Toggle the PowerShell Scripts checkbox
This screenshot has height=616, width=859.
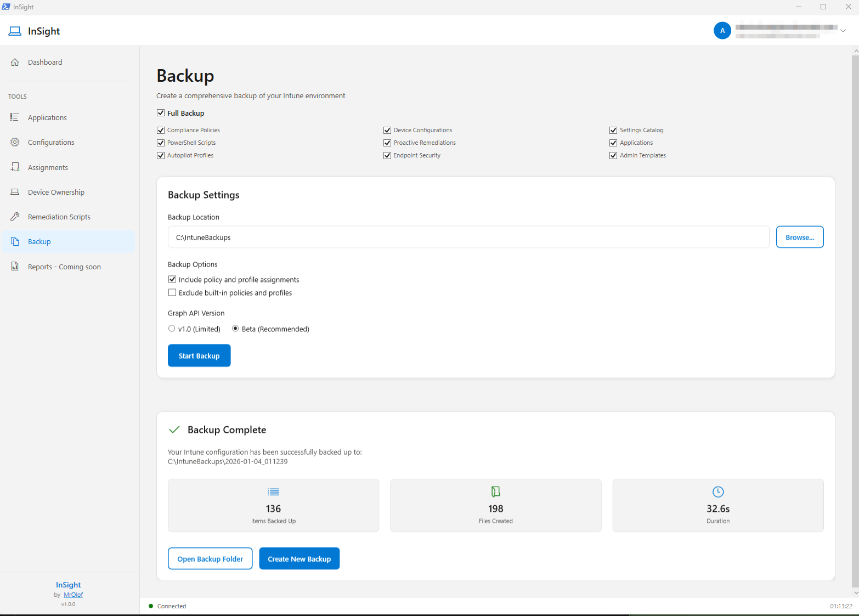[161, 143]
